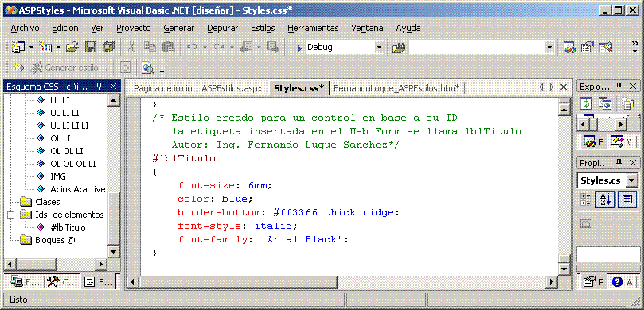Toggle auto-hide pin on Explorer panel
This screenshot has height=310, width=644.
[619, 86]
